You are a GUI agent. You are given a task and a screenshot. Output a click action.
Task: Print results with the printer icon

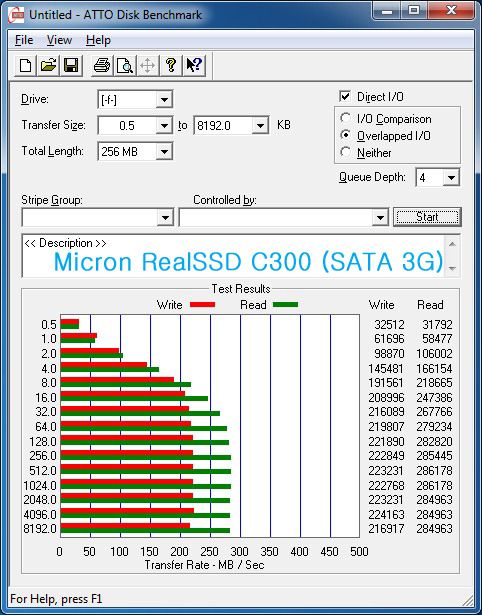102,65
